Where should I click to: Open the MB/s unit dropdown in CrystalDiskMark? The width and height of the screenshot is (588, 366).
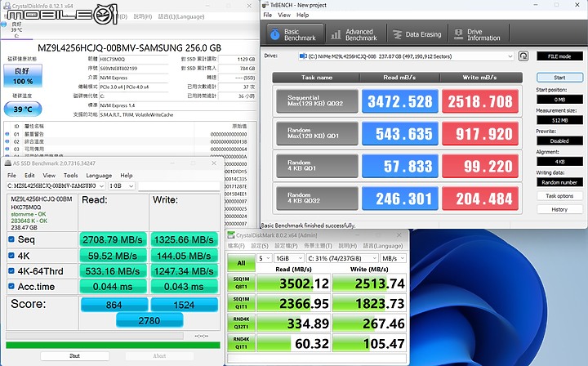pos(393,258)
